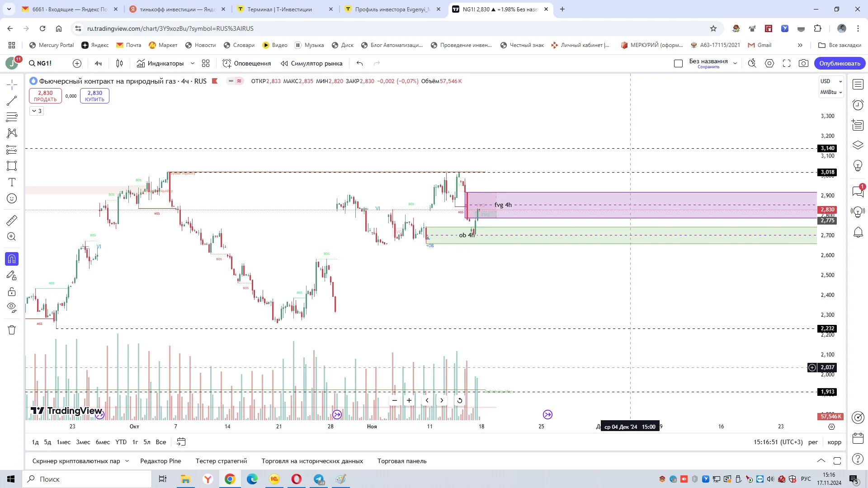Select the patterns drawing tool
This screenshot has height=488, width=868.
[x=12, y=133]
